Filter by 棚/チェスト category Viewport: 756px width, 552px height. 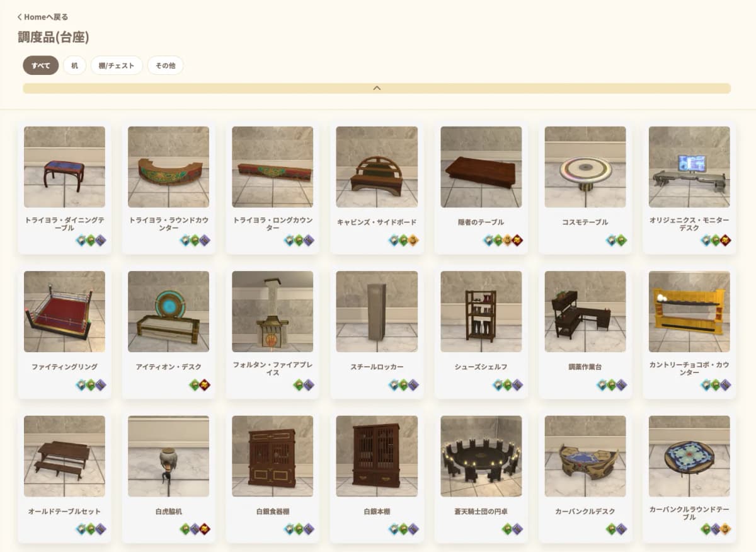(x=117, y=66)
